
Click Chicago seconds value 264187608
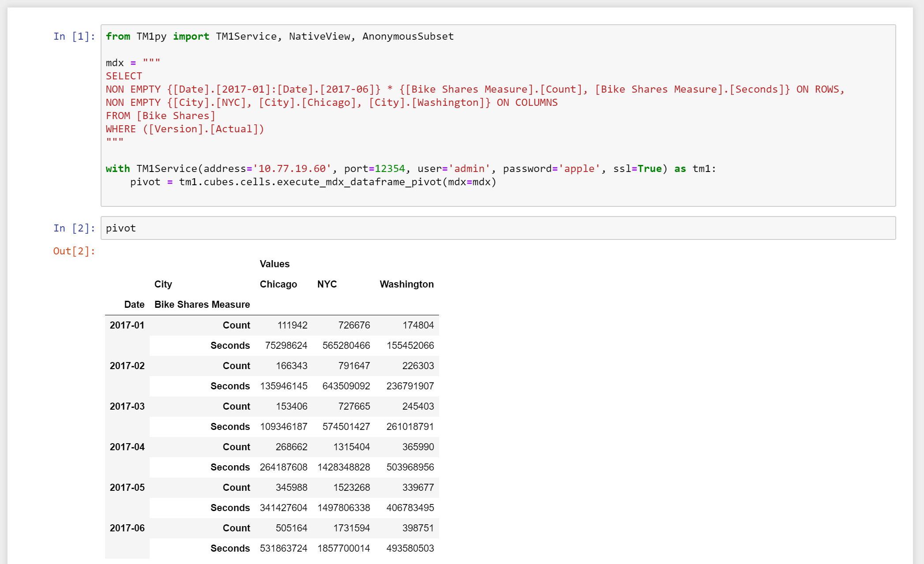pos(283,467)
